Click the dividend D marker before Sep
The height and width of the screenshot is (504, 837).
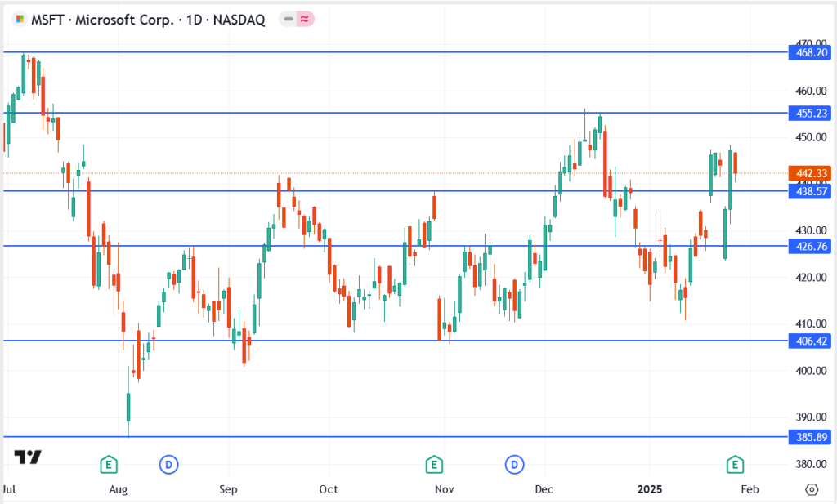pos(168,465)
